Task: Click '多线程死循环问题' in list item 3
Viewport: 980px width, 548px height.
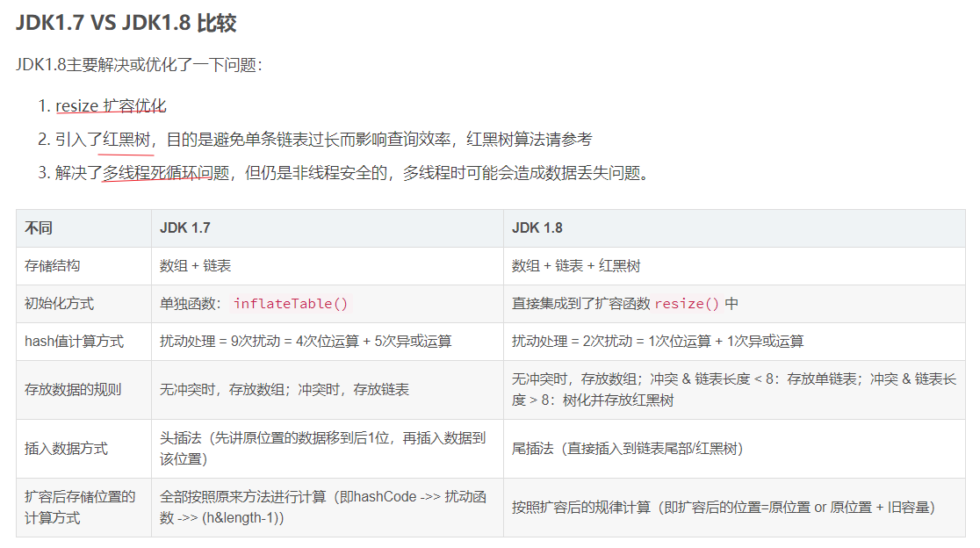Action: point(166,173)
